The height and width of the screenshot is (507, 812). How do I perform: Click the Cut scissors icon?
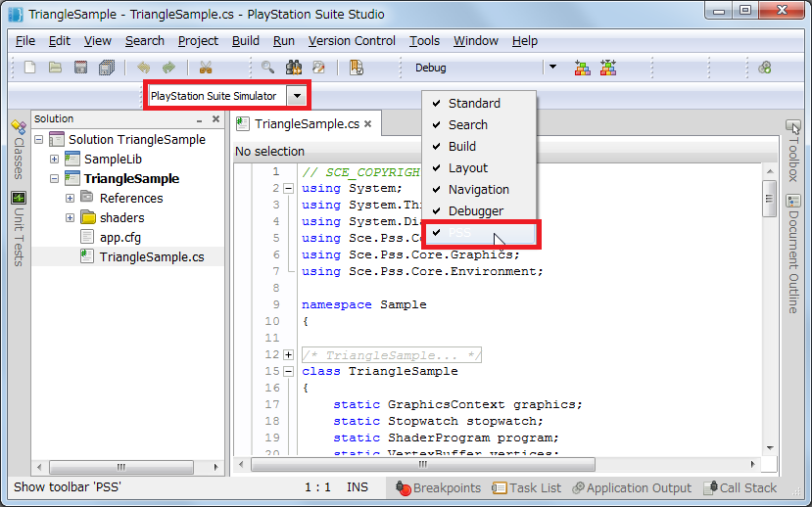coord(206,68)
